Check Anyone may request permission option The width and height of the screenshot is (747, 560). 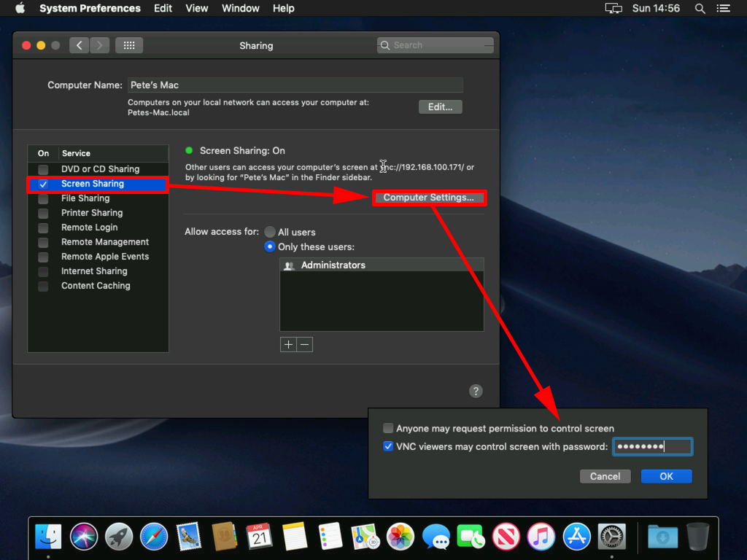coord(388,428)
